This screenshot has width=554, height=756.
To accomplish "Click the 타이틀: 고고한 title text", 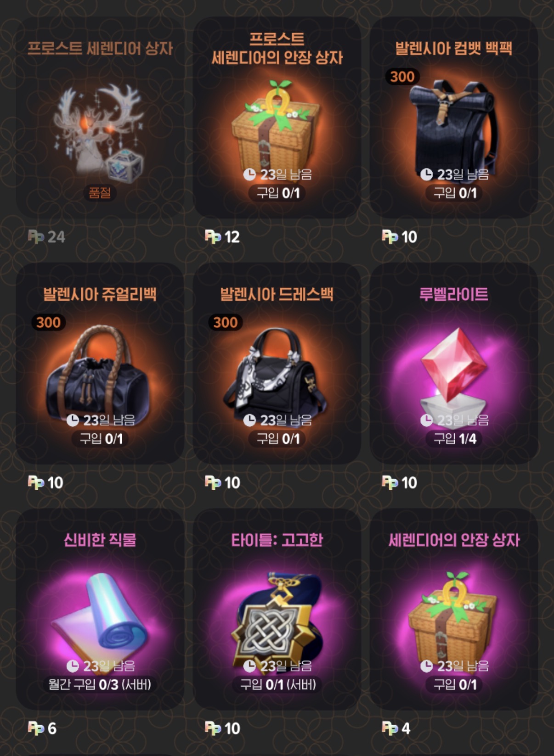I will pos(277,540).
